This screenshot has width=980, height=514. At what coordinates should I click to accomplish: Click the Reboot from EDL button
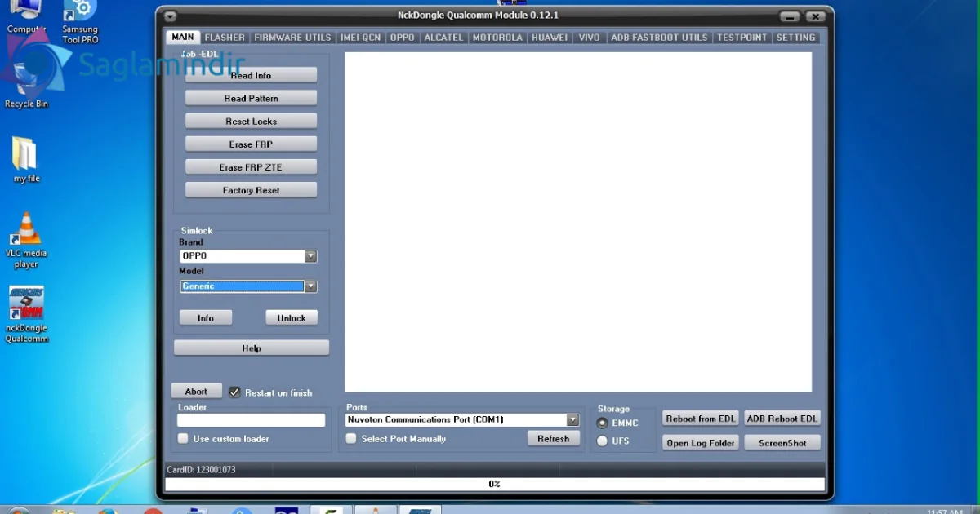pyautogui.click(x=701, y=419)
